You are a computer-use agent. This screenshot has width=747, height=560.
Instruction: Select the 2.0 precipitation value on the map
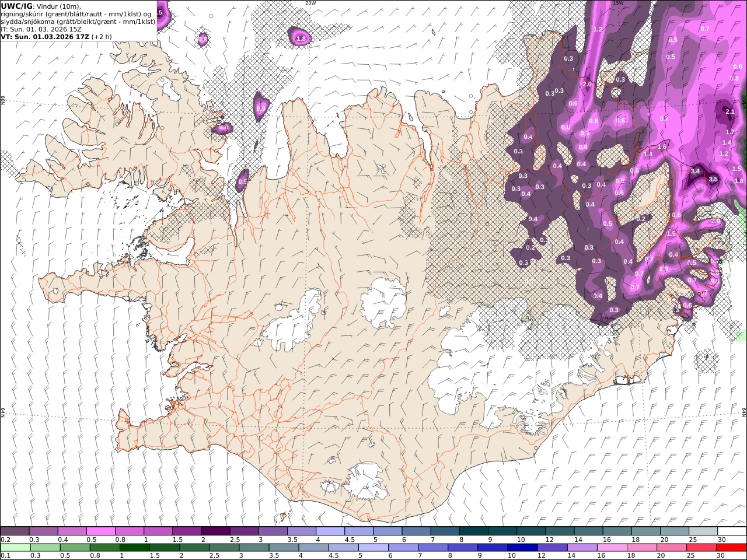click(587, 85)
